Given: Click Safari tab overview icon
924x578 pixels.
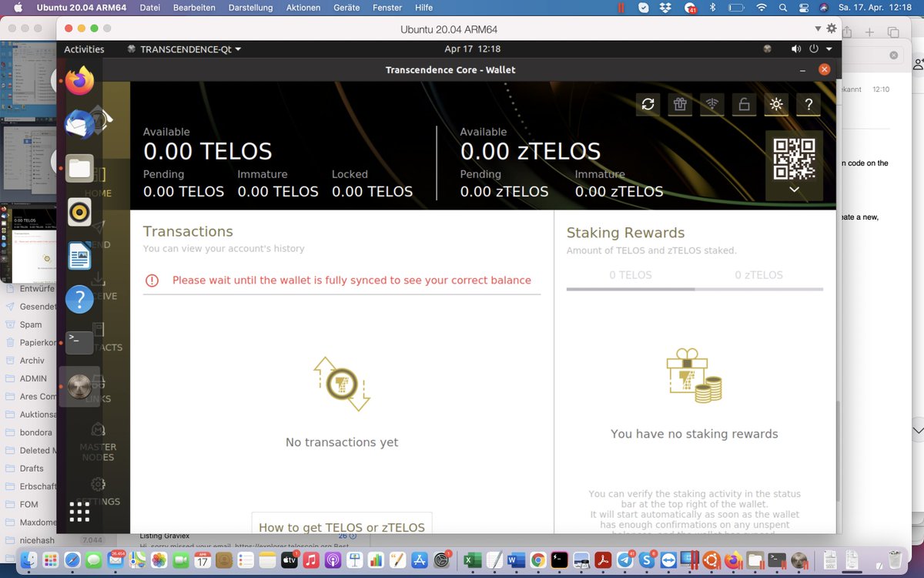Looking at the screenshot, I should pos(893,32).
